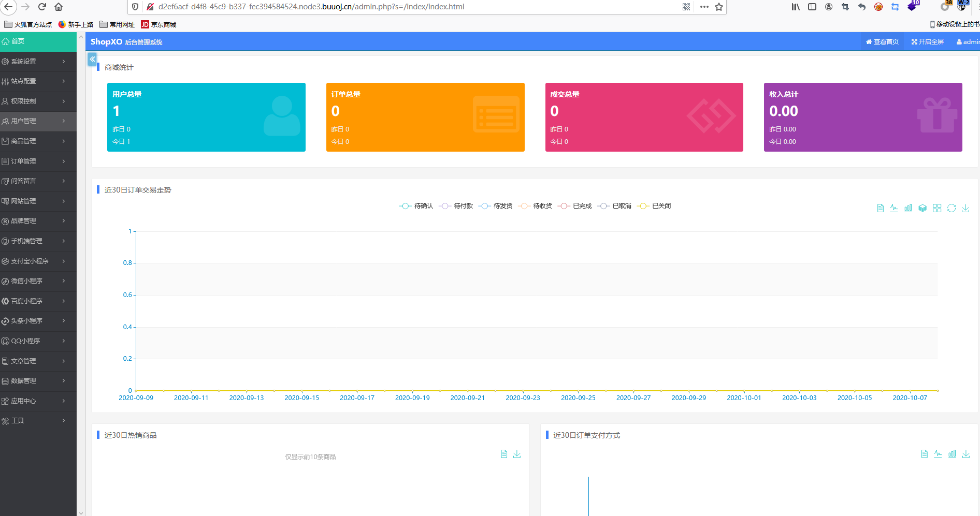Screen dimensions: 980x516
Task: Reload the page with browser refresh icon
Action: [x=42, y=7]
